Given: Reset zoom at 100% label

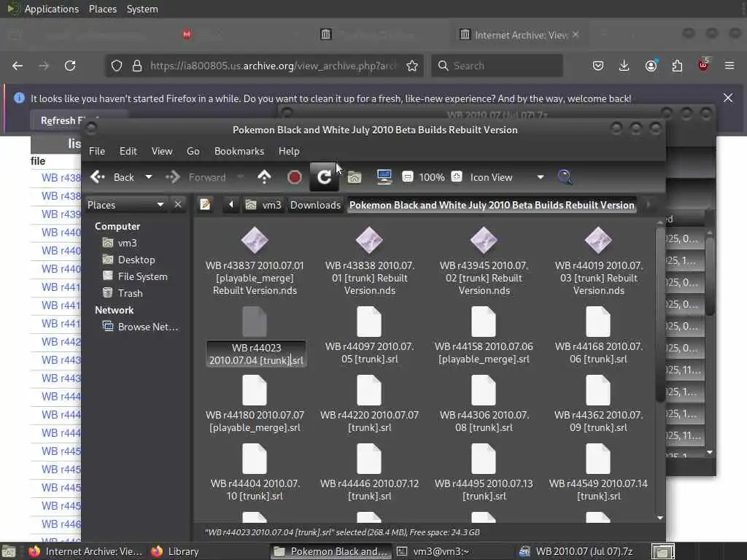Looking at the screenshot, I should click(x=432, y=177).
